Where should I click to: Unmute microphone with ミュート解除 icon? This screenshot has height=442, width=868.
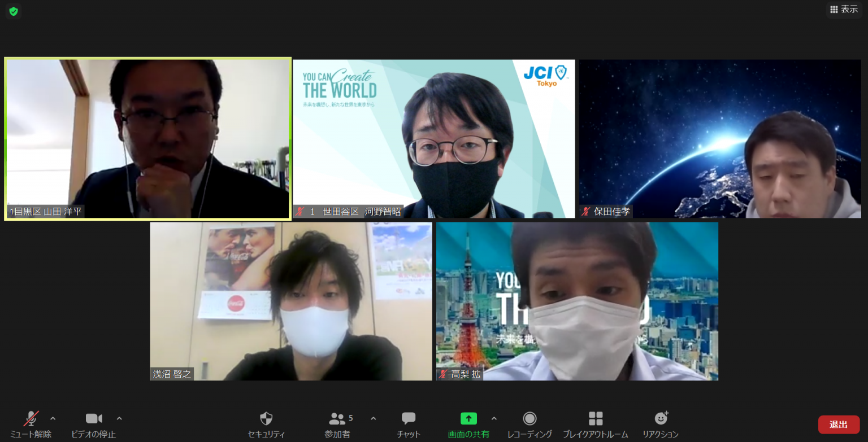pyautogui.click(x=31, y=419)
